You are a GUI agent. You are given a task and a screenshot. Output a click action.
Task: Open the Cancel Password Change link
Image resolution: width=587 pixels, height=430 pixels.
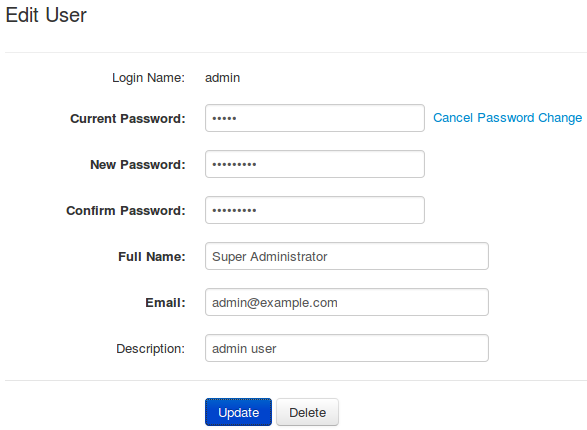pos(508,118)
